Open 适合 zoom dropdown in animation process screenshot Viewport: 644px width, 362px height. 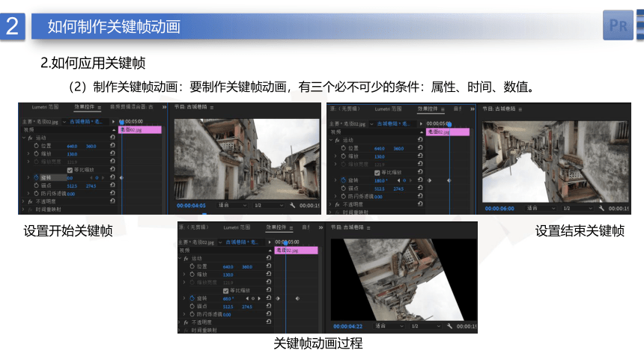point(389,326)
